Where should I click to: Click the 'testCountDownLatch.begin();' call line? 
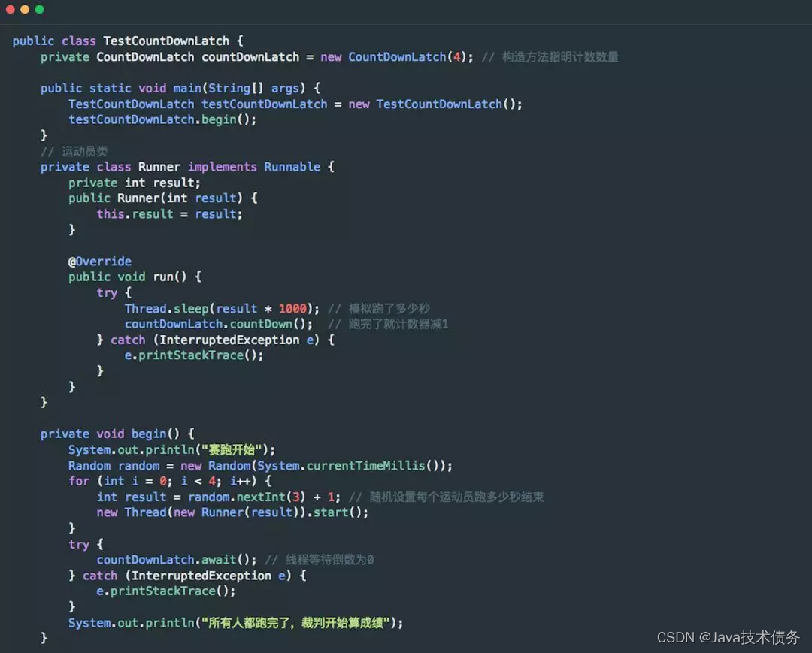tap(162, 119)
